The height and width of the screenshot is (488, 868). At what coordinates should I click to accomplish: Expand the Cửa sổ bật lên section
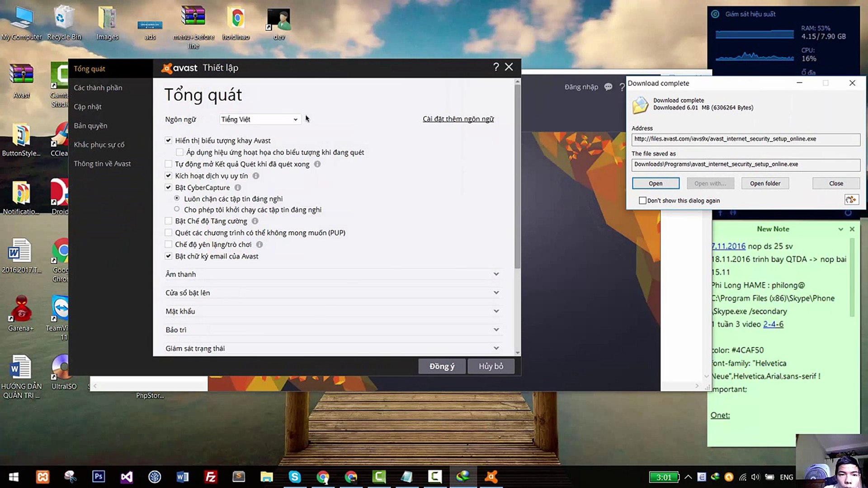333,293
